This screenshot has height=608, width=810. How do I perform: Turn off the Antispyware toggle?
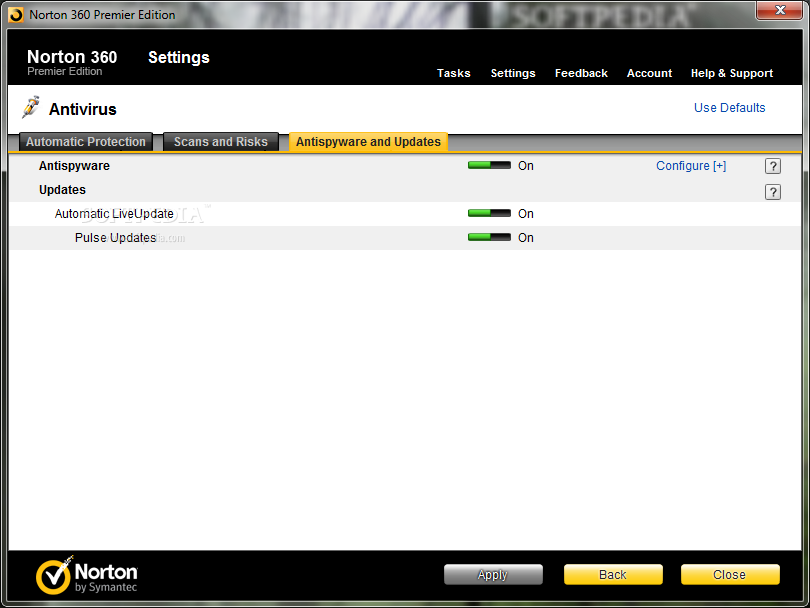coord(489,165)
